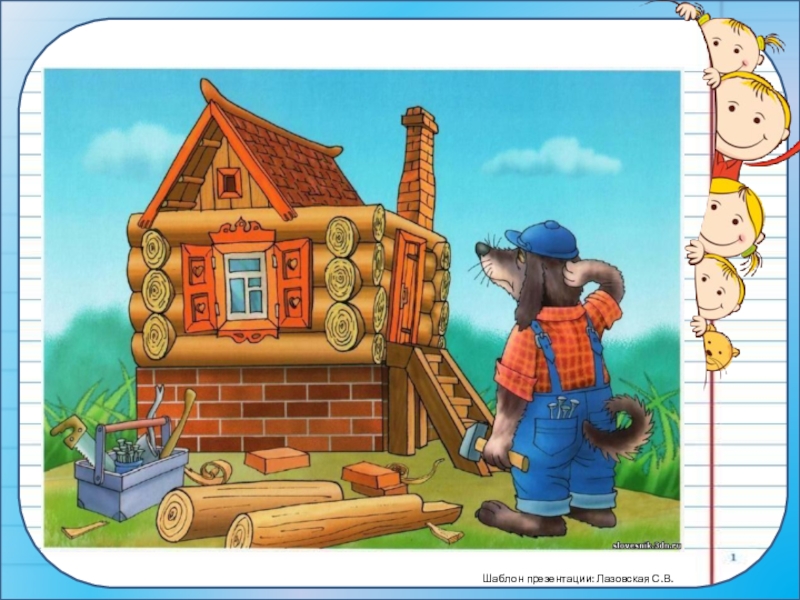Click the slovesnik watermark URL text
Screen dimensions: 800x600
(646, 545)
